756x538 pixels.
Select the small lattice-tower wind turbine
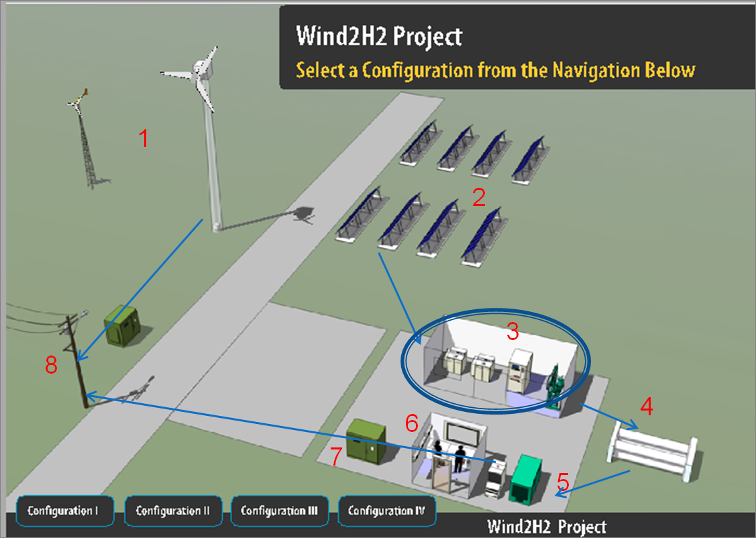[85, 139]
